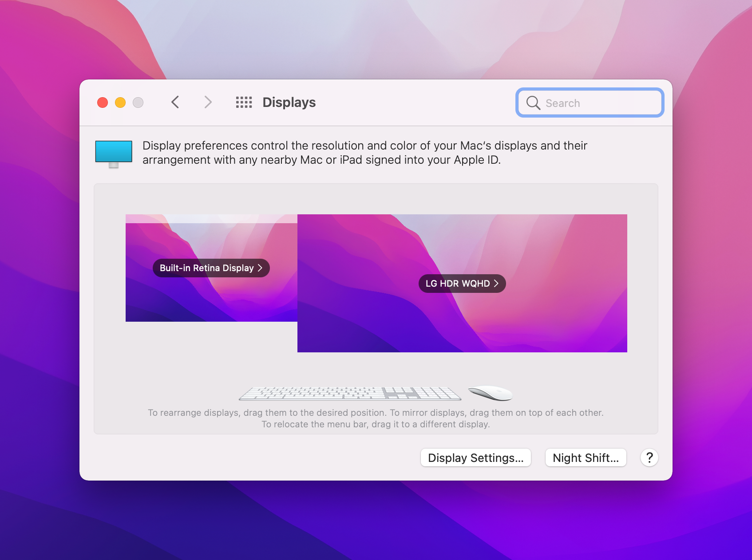Click the LG HDR WQHD label
Image resolution: width=752 pixels, height=560 pixels.
[457, 284]
